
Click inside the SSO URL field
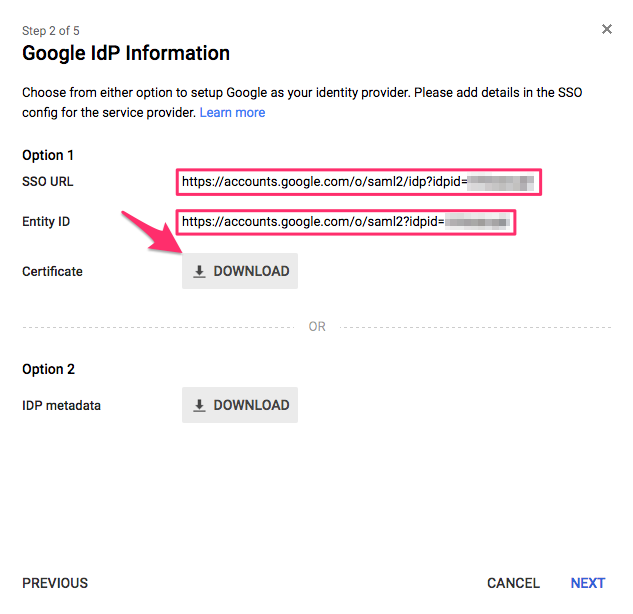(358, 183)
